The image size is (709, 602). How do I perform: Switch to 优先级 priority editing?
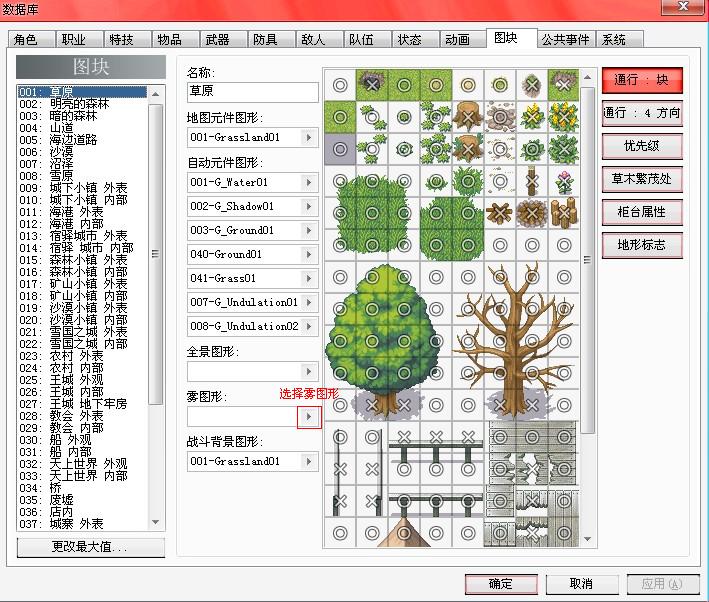coord(642,146)
